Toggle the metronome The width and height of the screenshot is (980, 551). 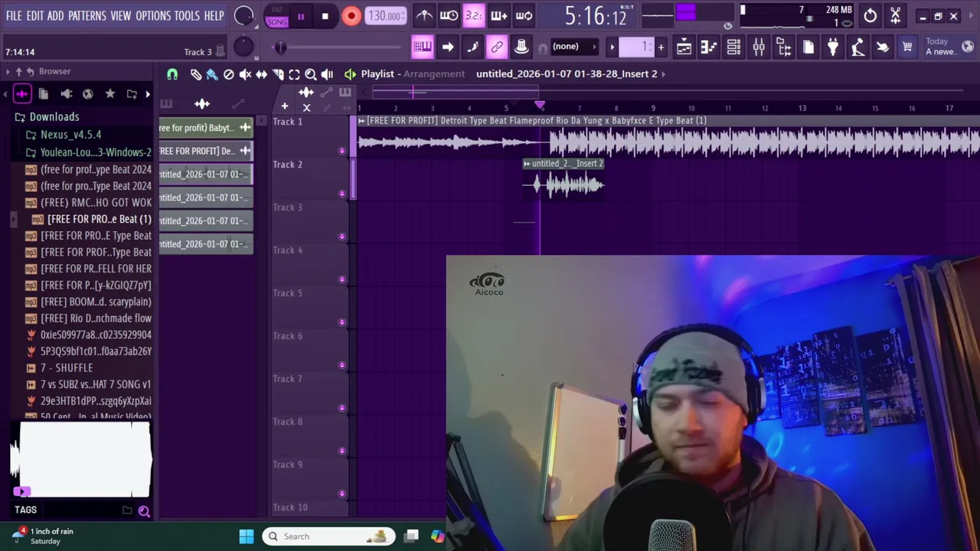[x=424, y=15]
